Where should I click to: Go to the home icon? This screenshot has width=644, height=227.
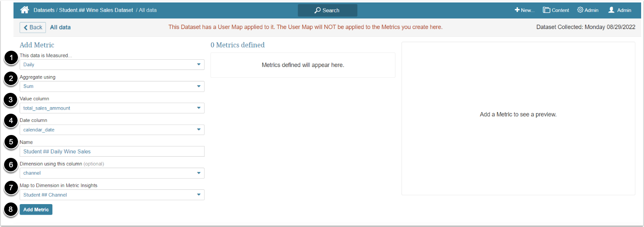coord(25,10)
